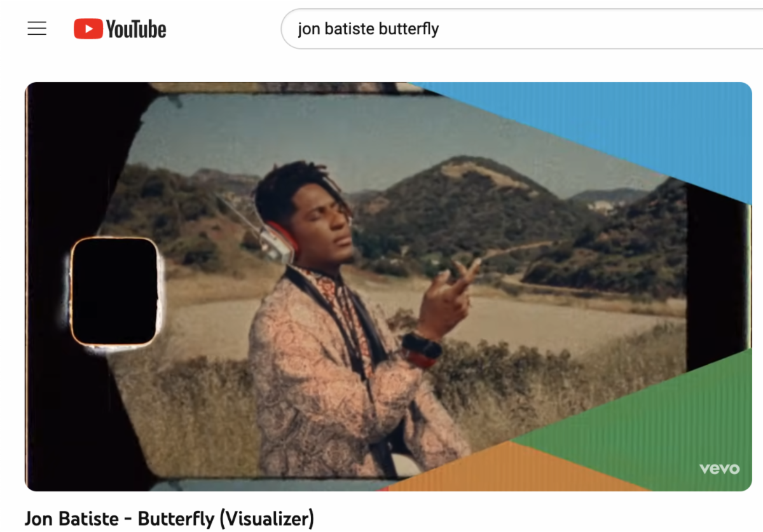This screenshot has height=532, width=763.
Task: Click the singer's wristwatch in thumbnail
Action: (x=422, y=346)
